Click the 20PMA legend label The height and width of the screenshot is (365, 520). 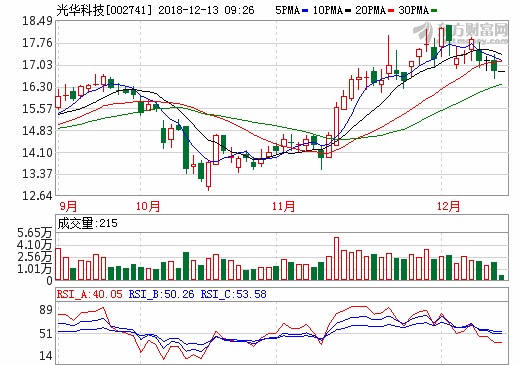(370, 10)
